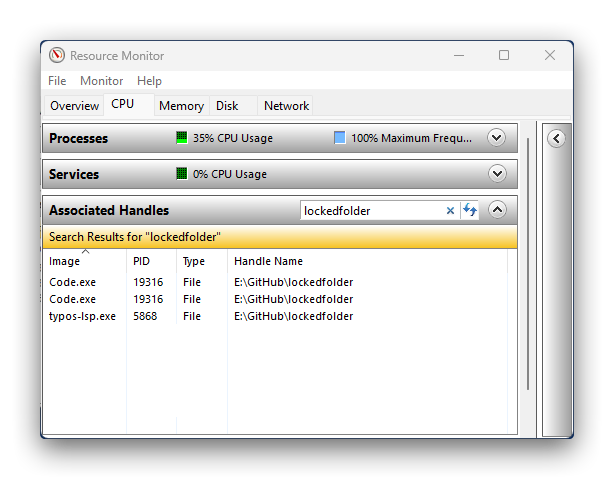Click the green CPU Usage indicator in Processes
Viewport: 614px width, 489px height.
[x=182, y=138]
